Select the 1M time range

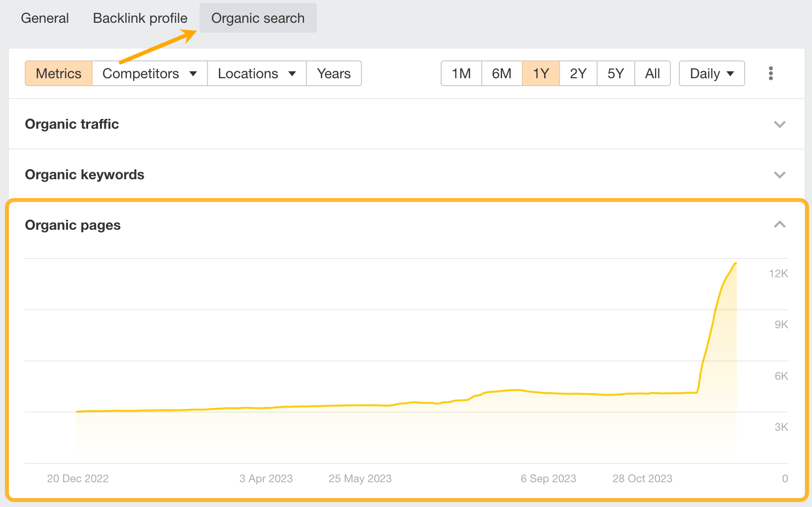pyautogui.click(x=461, y=73)
